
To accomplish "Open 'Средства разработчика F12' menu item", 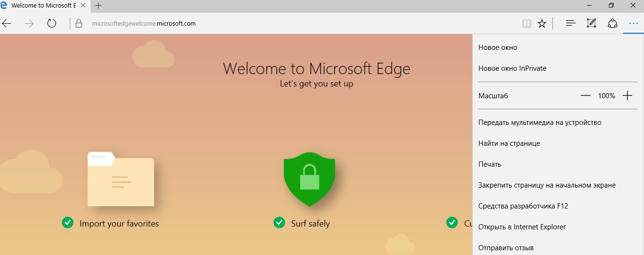I will point(523,206).
